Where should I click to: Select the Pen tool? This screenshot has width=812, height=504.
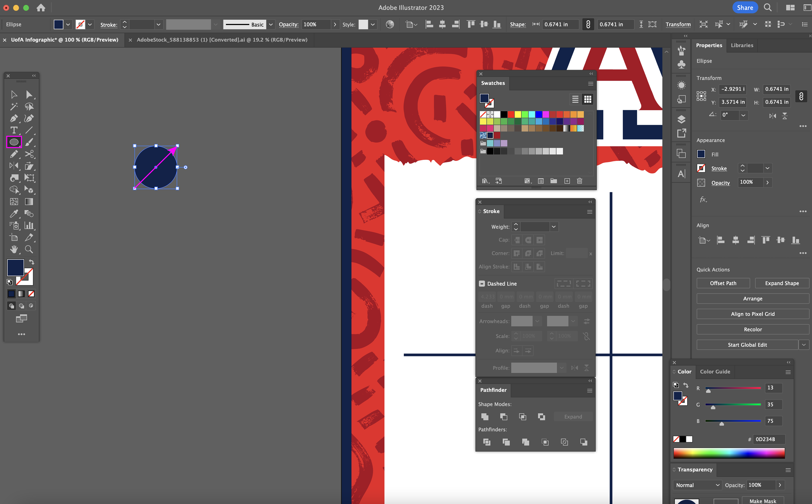coord(14,118)
